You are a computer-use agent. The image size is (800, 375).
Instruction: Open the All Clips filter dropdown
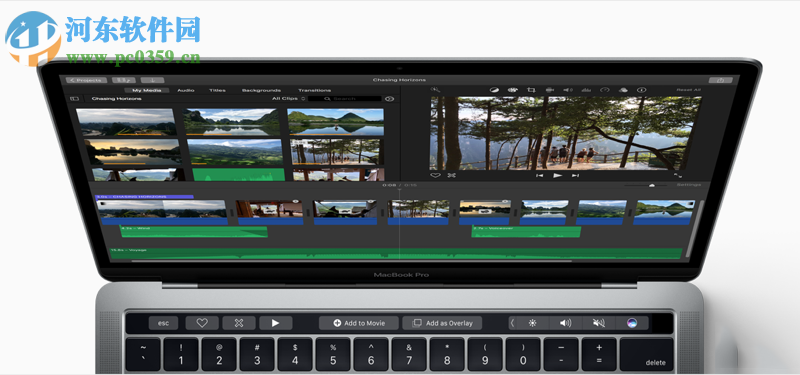coord(288,98)
